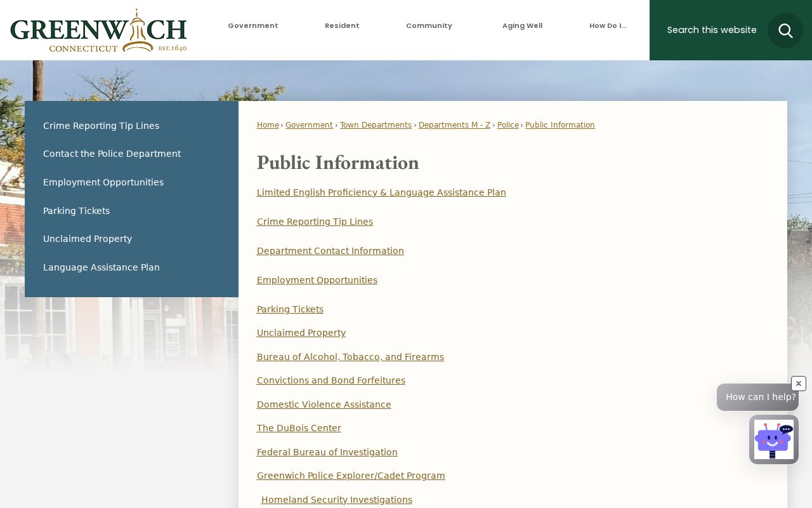812x508 pixels.
Task: Open Domestic Violence Assistance link
Action: 324,404
